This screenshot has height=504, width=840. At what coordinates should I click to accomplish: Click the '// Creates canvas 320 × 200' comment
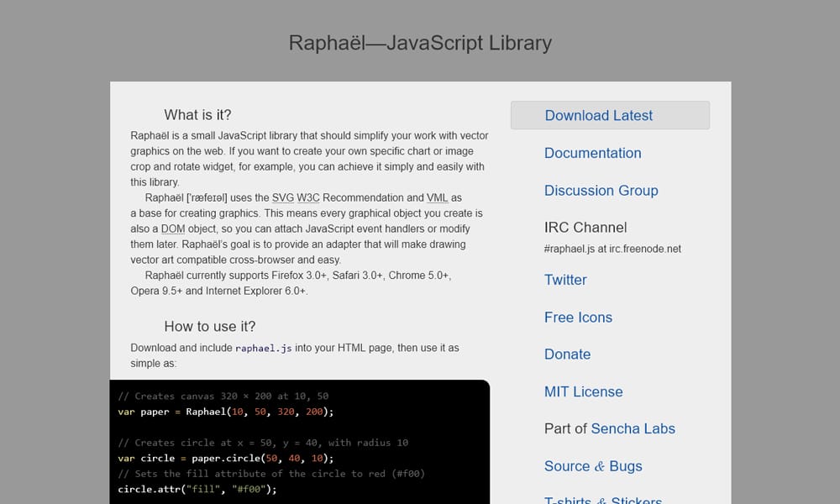tap(223, 396)
